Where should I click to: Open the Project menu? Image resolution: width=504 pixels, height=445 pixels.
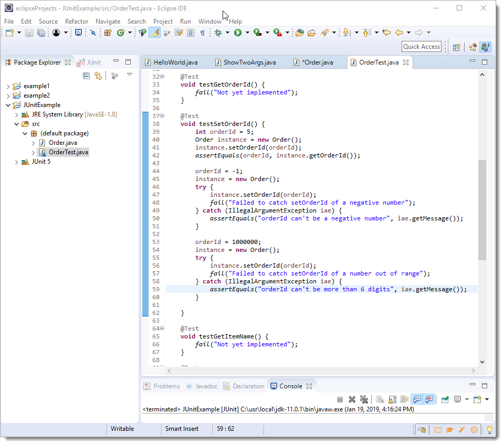[163, 21]
